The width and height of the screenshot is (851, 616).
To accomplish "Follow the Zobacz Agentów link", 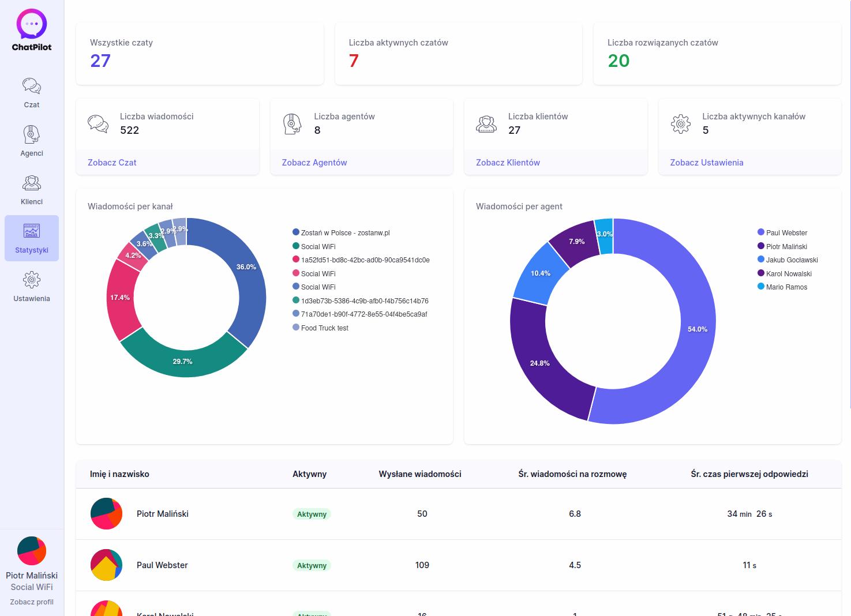I will pos(314,163).
